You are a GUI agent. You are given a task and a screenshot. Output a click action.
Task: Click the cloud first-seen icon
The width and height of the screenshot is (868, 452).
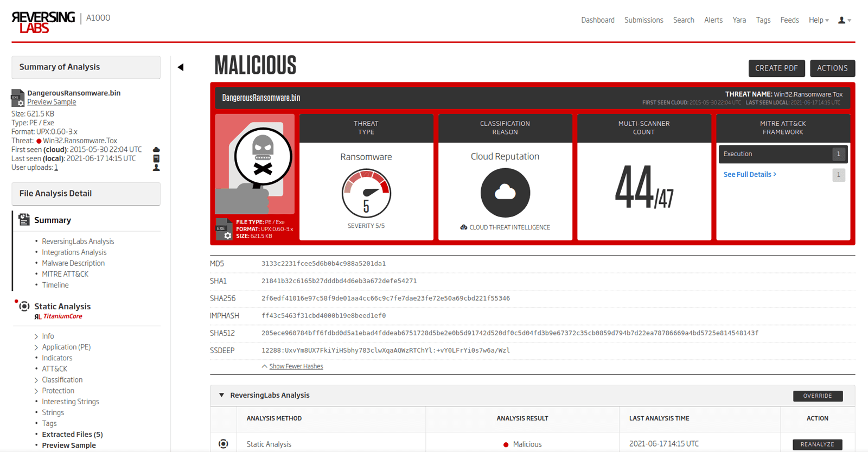click(156, 150)
